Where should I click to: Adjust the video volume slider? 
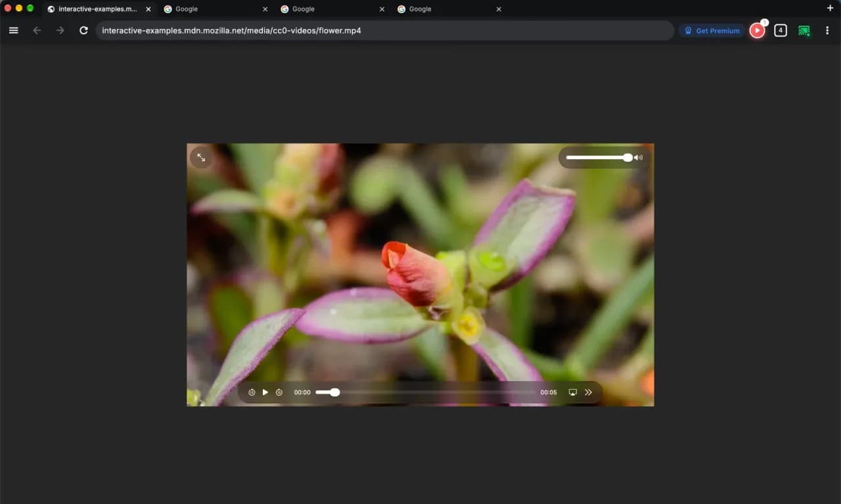599,158
